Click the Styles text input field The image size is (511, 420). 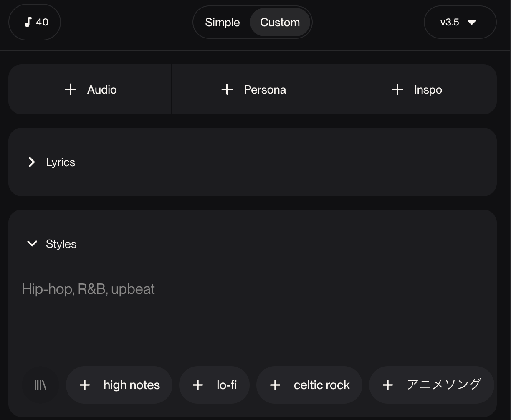click(x=250, y=309)
